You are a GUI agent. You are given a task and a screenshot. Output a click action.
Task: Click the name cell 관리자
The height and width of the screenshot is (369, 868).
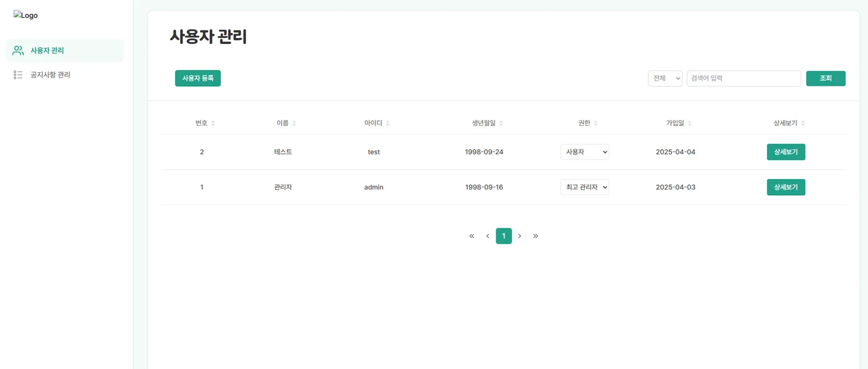[283, 187]
